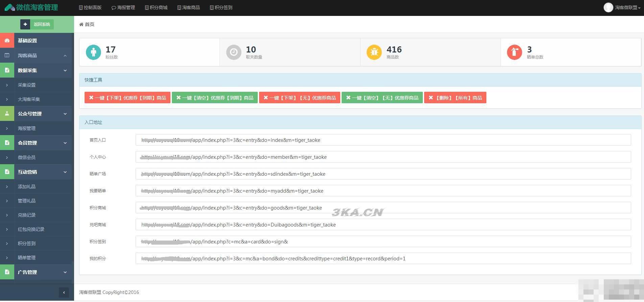The height and width of the screenshot is (302, 644).
Task: Click the 会员管理 green file icon
Action: (7, 143)
